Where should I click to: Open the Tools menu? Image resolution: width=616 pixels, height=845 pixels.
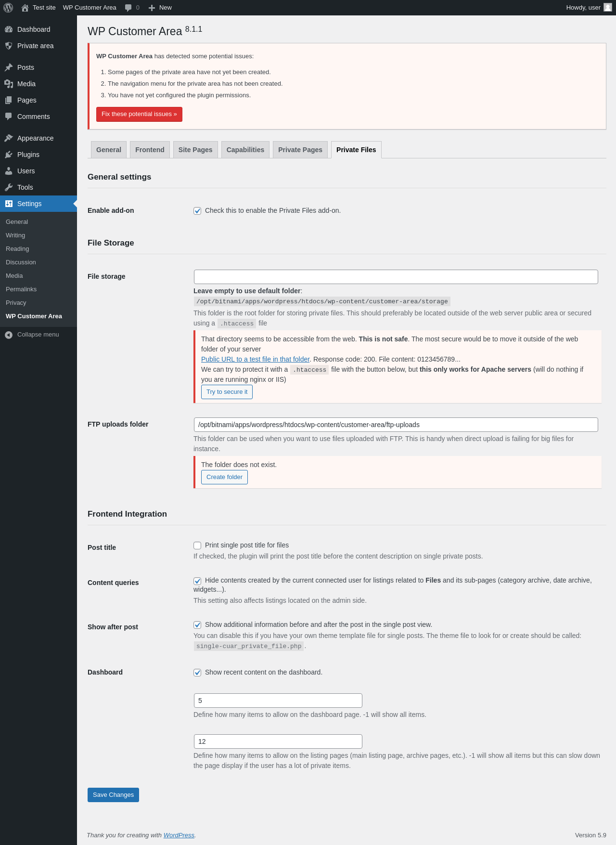tap(38, 187)
